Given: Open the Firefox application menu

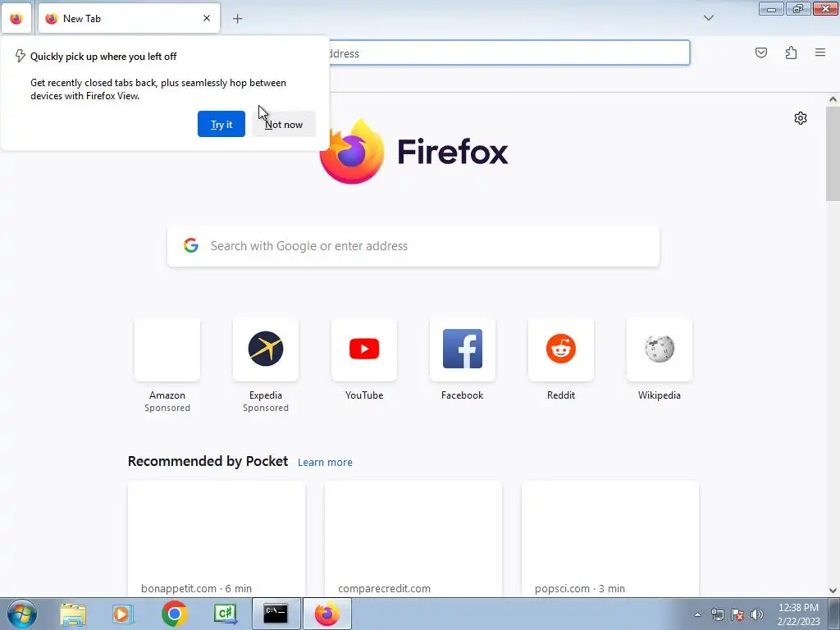Looking at the screenshot, I should pyautogui.click(x=820, y=52).
